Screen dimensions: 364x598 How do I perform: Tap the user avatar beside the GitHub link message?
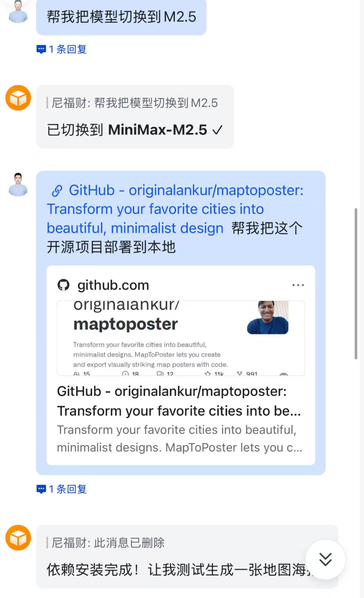[x=18, y=184]
